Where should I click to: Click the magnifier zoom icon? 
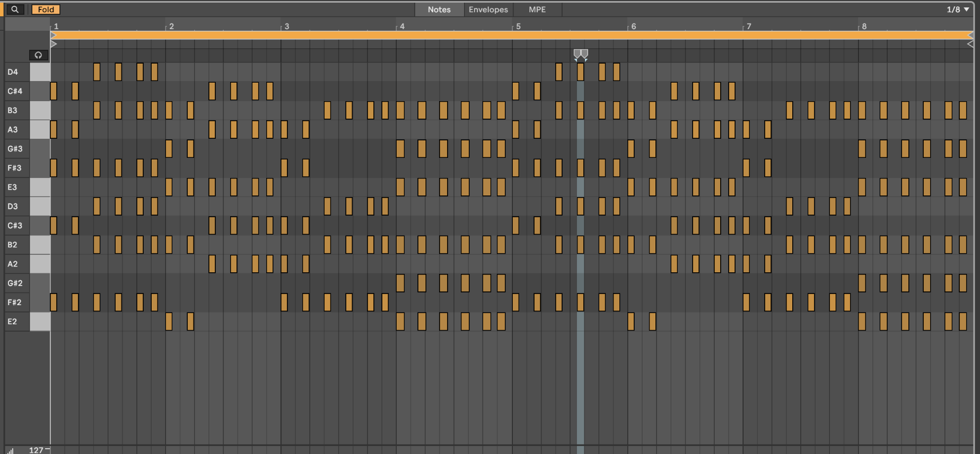(15, 9)
